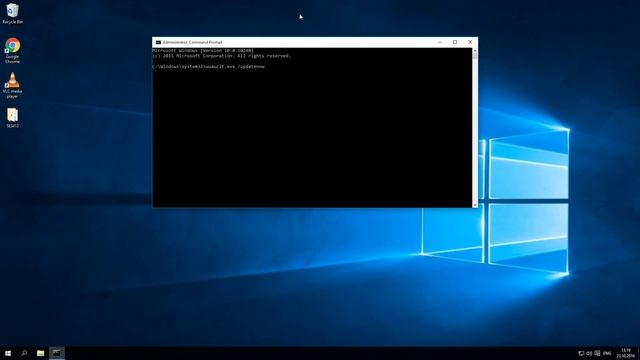Click the Administrator: Command Prompt title text

click(x=192, y=42)
